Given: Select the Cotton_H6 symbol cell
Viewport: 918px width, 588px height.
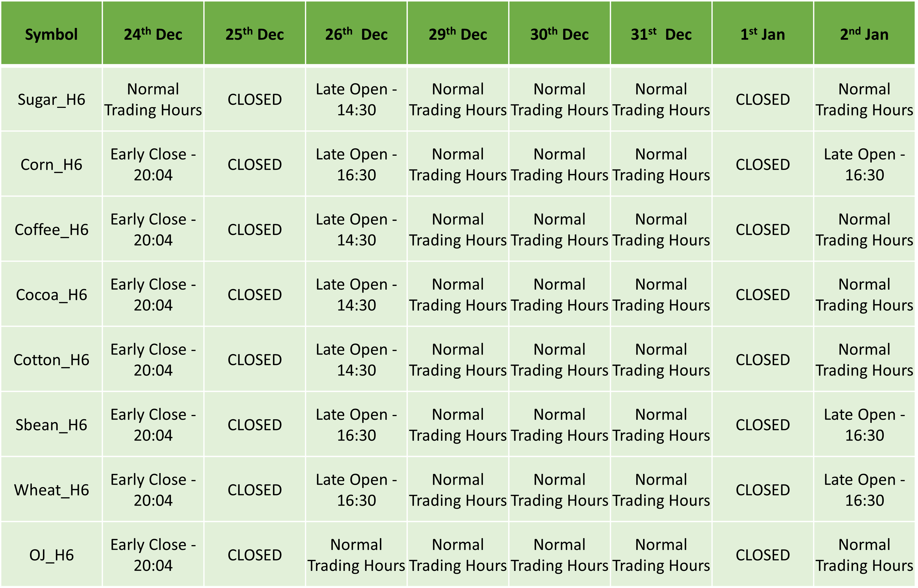Looking at the screenshot, I should [51, 360].
